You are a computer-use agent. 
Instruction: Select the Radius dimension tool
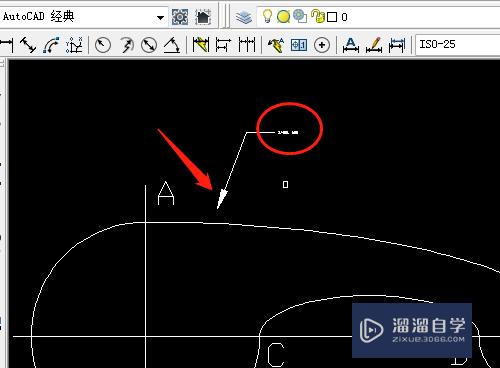103,45
